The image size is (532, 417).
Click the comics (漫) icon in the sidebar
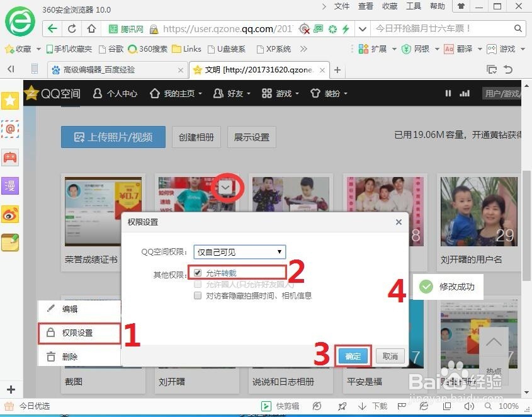(x=9, y=185)
